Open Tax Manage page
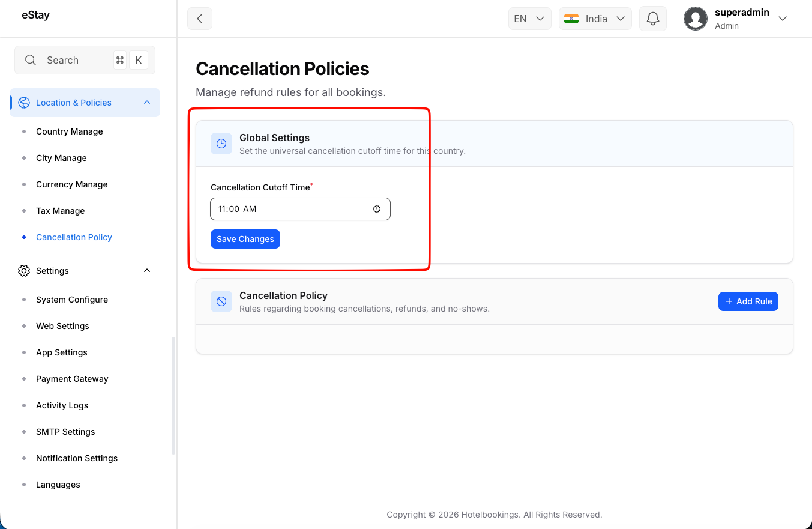 coord(61,211)
